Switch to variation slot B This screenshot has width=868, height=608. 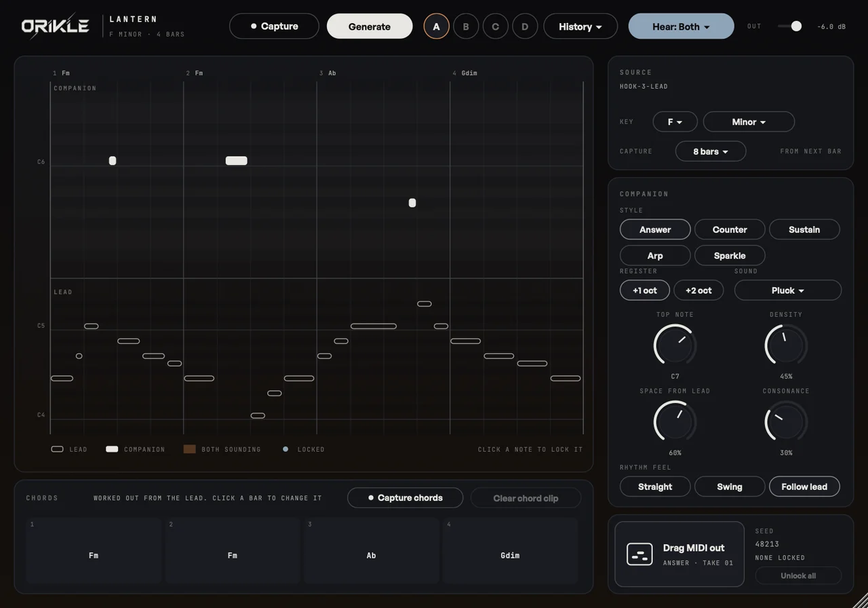[466, 26]
